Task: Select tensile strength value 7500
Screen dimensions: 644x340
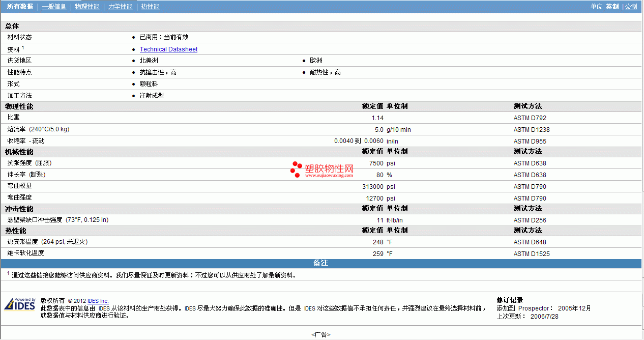Action: coord(376,163)
